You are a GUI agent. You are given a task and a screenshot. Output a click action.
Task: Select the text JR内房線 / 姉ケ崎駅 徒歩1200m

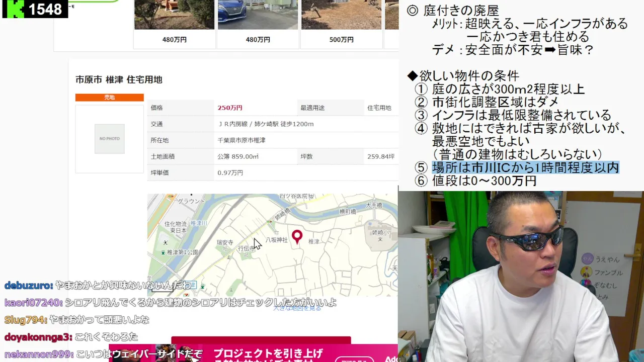click(x=266, y=124)
